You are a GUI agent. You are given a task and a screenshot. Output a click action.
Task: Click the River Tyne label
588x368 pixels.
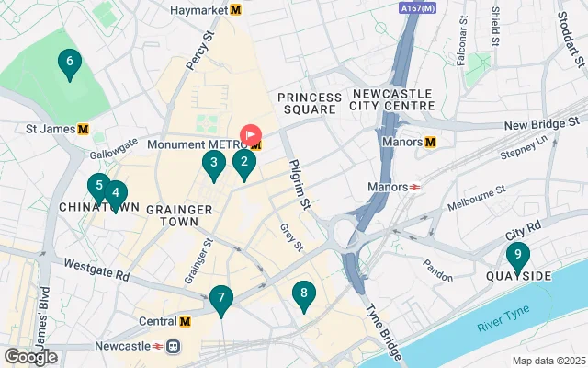coord(503,319)
